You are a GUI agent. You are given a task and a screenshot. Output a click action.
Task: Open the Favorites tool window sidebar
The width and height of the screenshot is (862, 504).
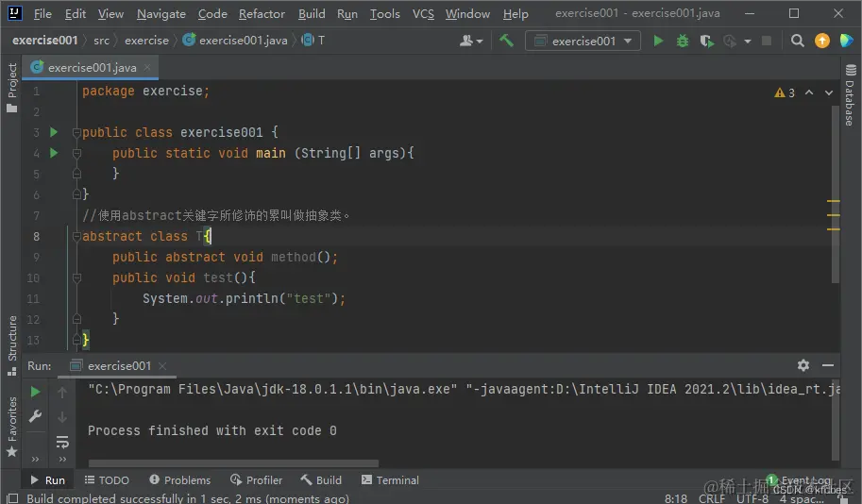pos(11,427)
